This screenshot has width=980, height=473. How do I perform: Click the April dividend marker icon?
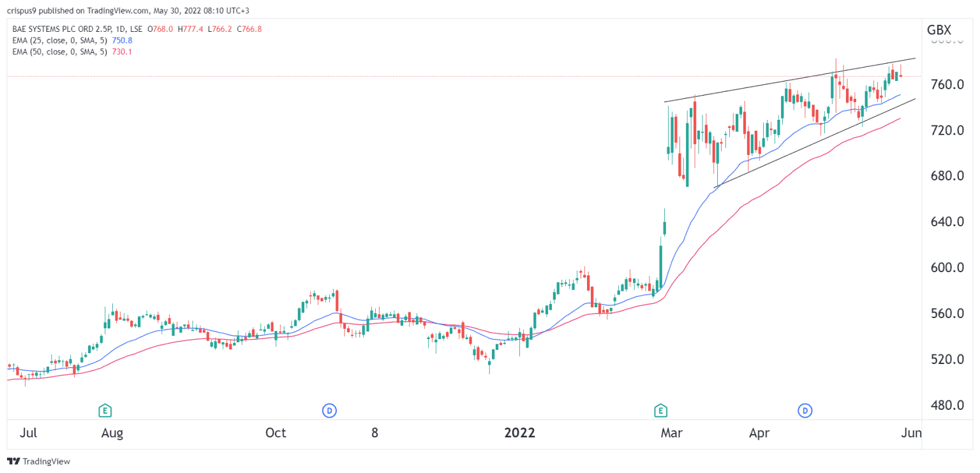[805, 411]
